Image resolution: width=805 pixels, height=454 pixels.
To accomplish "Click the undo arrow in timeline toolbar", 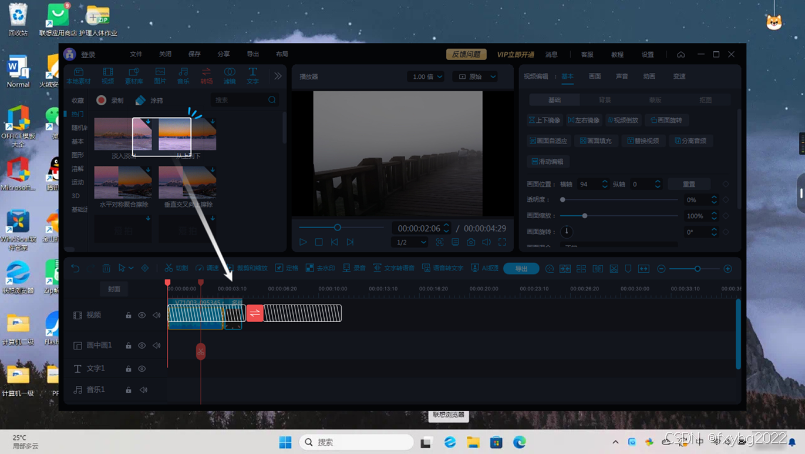I will pos(75,268).
